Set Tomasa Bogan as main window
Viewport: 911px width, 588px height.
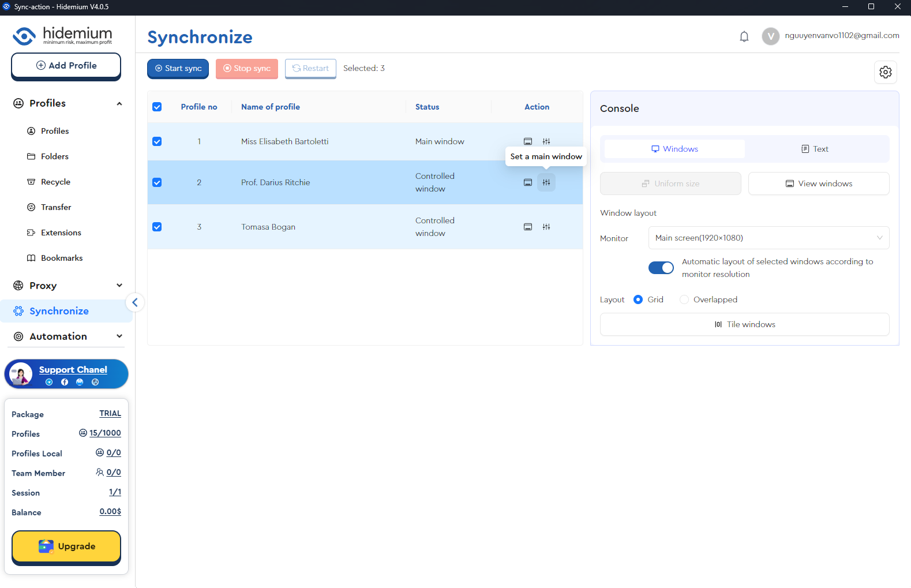click(546, 227)
